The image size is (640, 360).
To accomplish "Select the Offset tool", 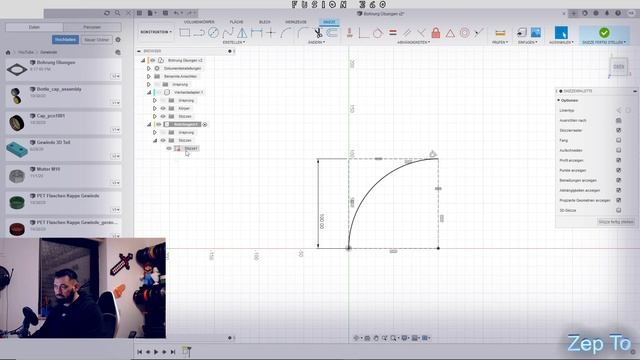I will [332, 33].
